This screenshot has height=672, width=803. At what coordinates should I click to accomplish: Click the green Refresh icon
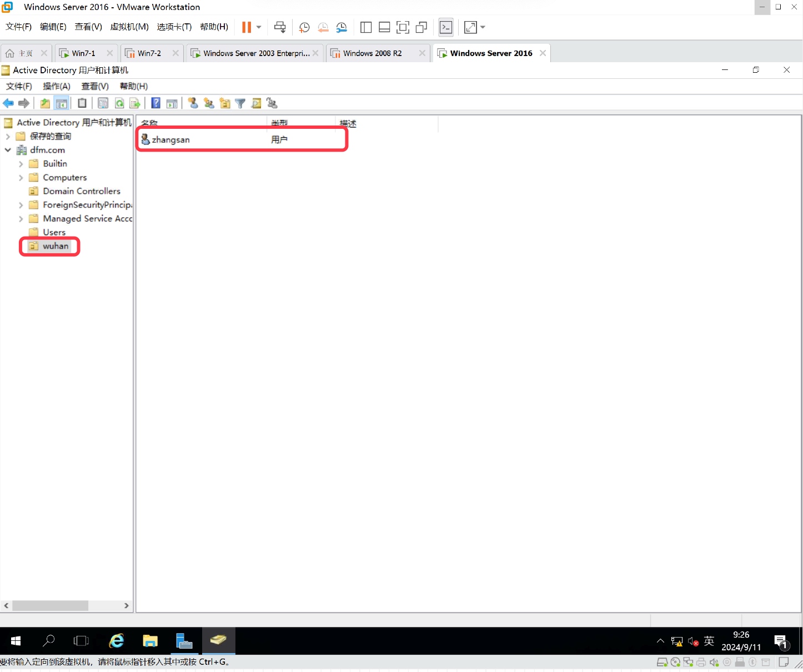pos(119,103)
